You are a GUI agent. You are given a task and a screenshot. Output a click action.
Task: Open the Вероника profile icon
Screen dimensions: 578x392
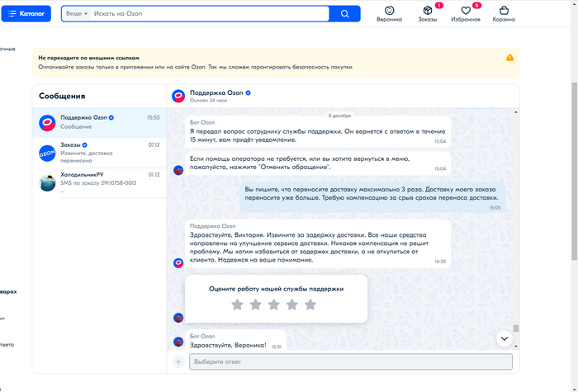(x=389, y=10)
